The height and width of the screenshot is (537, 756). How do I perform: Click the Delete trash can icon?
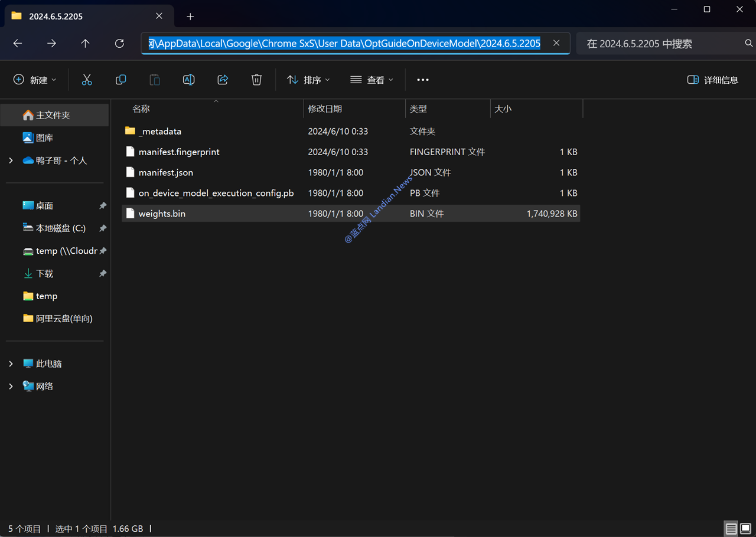pos(256,80)
